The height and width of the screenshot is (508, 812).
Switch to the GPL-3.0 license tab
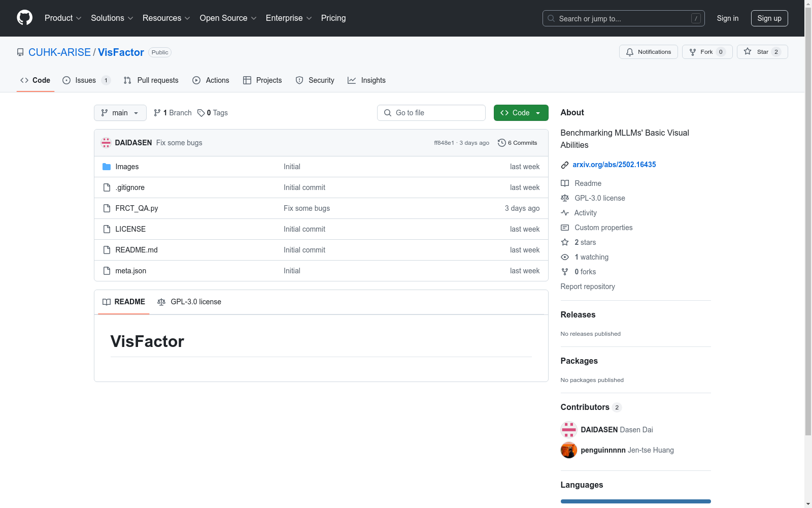click(x=189, y=302)
